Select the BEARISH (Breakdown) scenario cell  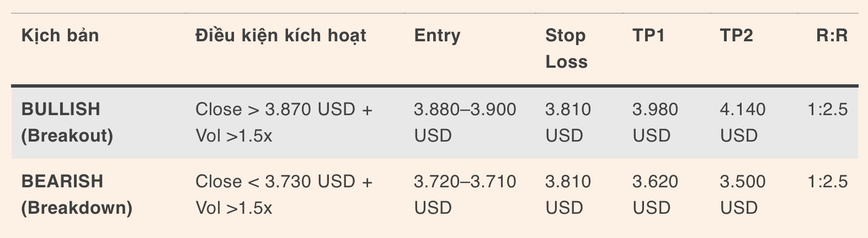[x=77, y=194]
